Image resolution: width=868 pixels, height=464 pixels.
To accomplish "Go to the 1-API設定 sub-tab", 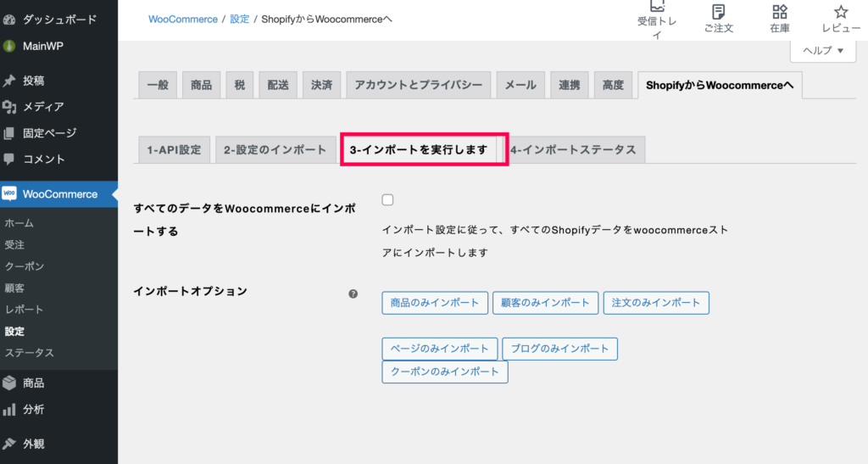I will pyautogui.click(x=175, y=150).
